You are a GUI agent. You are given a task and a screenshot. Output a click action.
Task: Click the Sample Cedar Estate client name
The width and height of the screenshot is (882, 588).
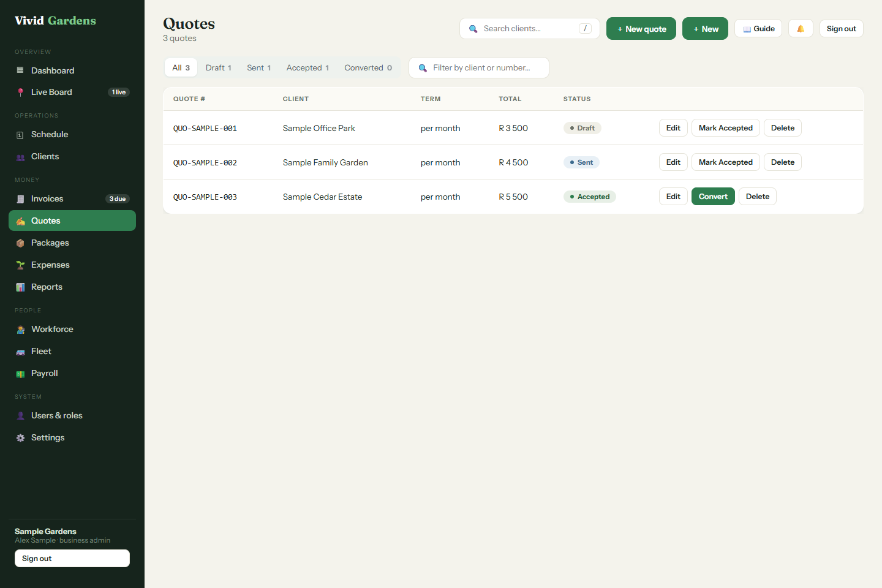322,197
